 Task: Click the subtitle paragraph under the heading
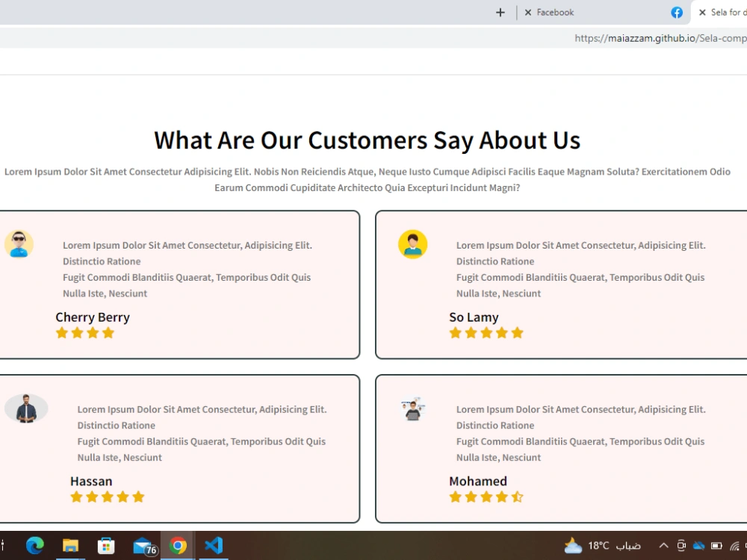(367, 179)
